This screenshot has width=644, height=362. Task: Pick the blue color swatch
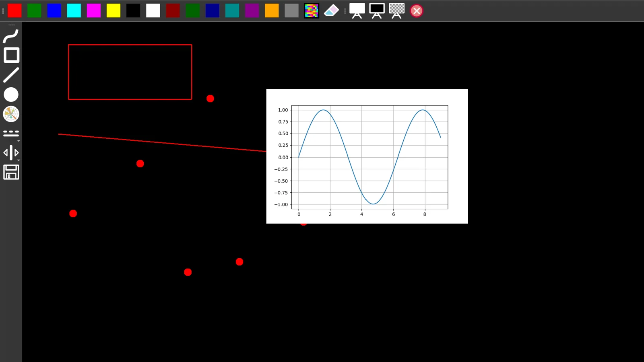[54, 10]
